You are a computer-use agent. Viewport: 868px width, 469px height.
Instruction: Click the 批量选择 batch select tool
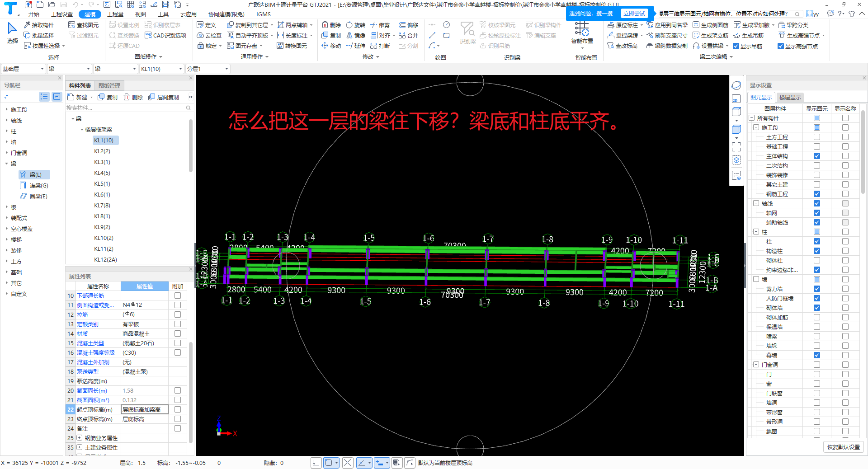tap(39, 35)
